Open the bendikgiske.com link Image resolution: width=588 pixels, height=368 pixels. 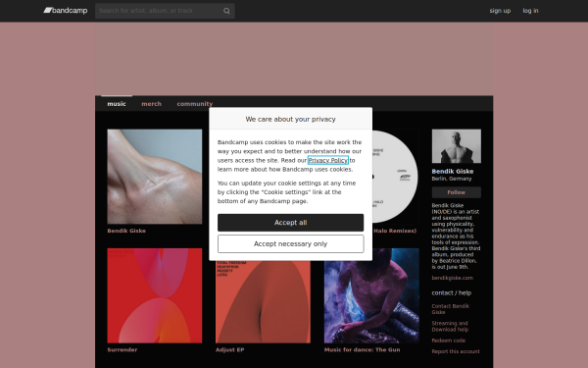pyautogui.click(x=452, y=278)
